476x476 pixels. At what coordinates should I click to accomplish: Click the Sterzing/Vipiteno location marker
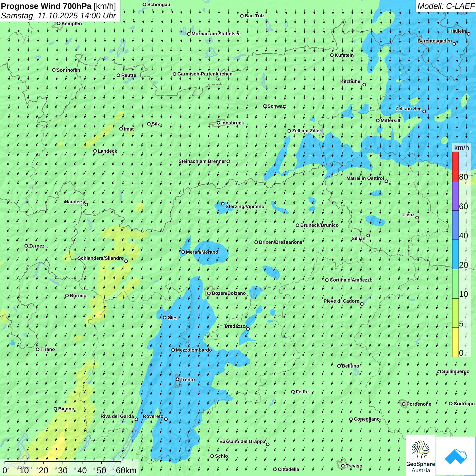(x=223, y=204)
